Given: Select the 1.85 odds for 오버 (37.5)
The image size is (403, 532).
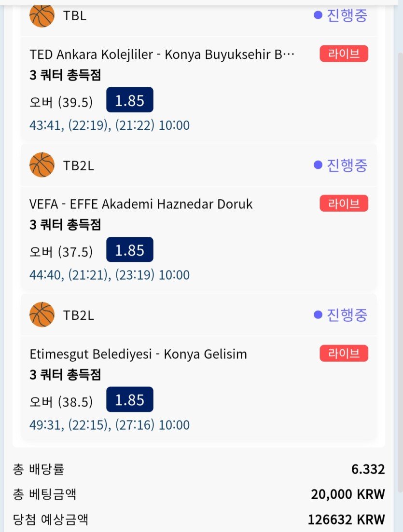Looking at the screenshot, I should (x=129, y=250).
